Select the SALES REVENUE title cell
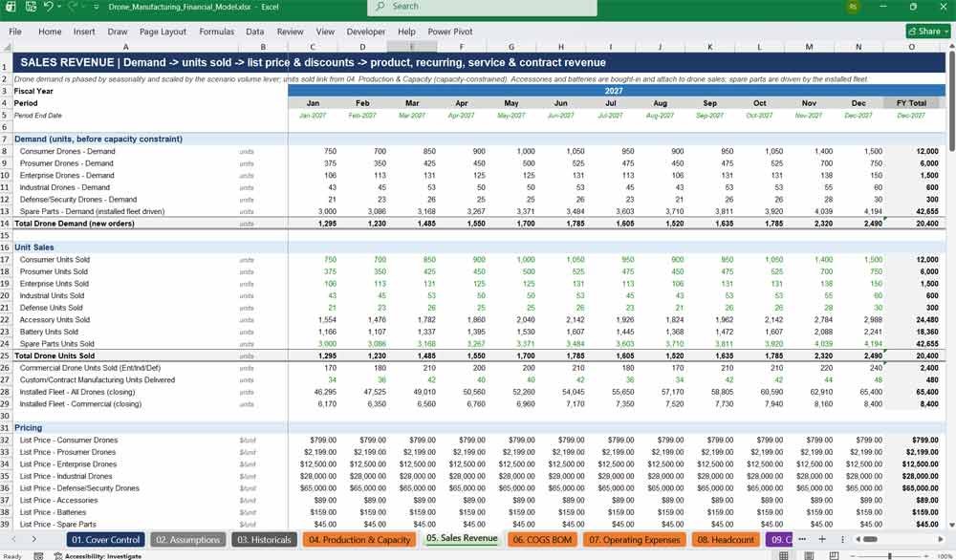The image size is (956, 560). [x=479, y=62]
